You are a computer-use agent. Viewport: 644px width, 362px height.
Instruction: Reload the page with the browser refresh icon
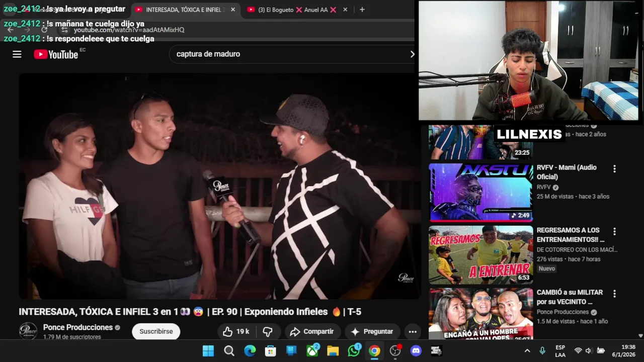44,30
